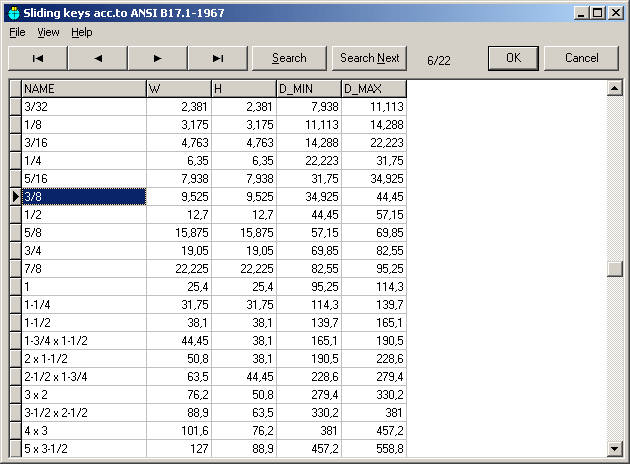The width and height of the screenshot is (630, 464).
Task: Confirm with the OK button
Action: point(513,58)
